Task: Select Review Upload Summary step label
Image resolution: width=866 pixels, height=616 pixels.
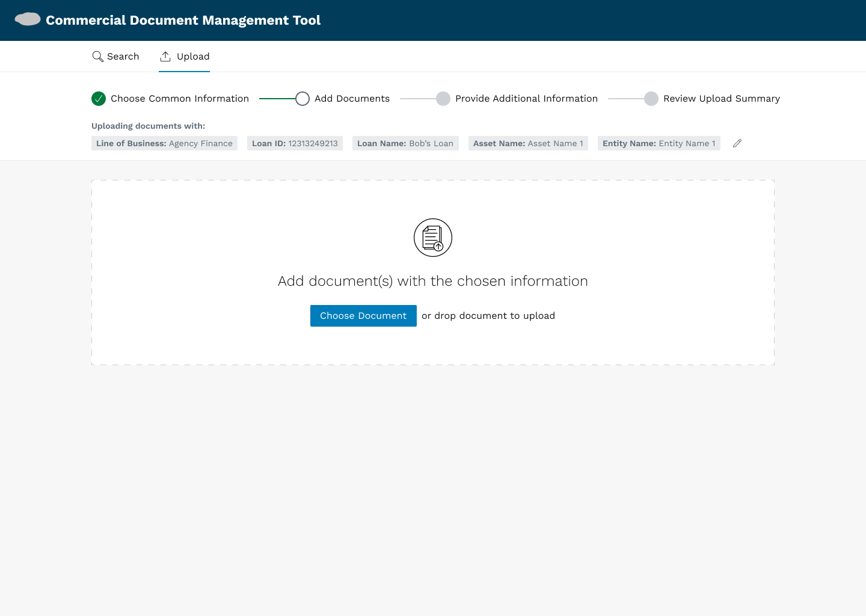Action: click(x=722, y=99)
